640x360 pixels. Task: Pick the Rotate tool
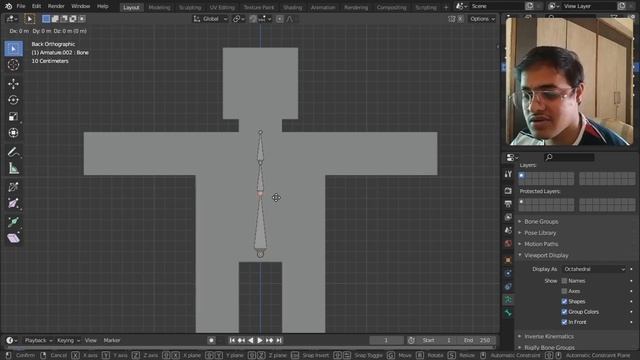point(13,100)
